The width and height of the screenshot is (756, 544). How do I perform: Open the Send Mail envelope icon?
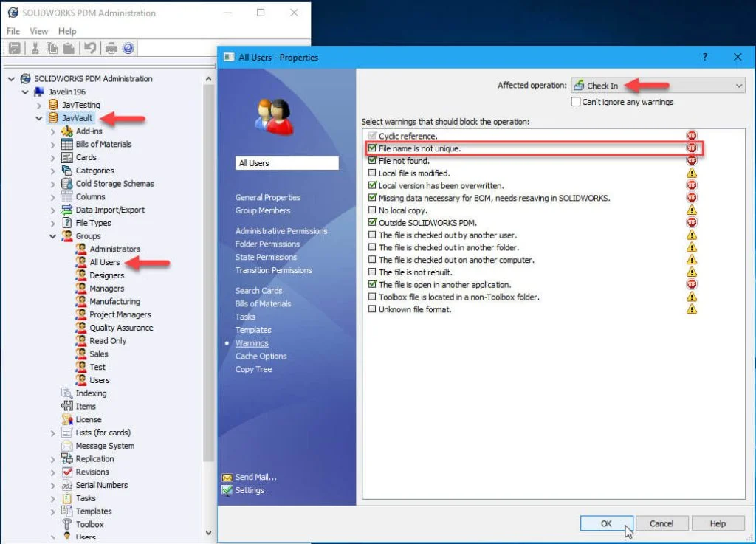[227, 477]
